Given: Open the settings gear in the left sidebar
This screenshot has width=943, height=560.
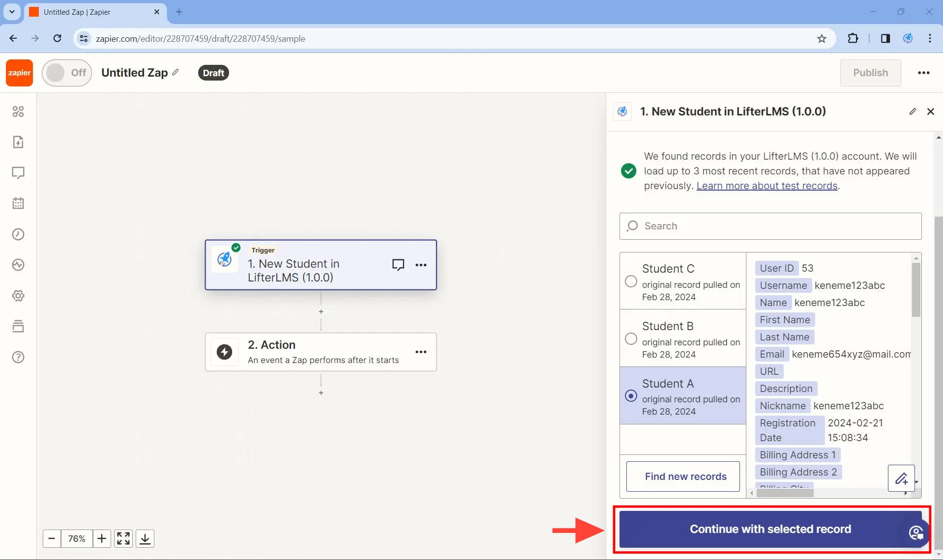Looking at the screenshot, I should [18, 295].
